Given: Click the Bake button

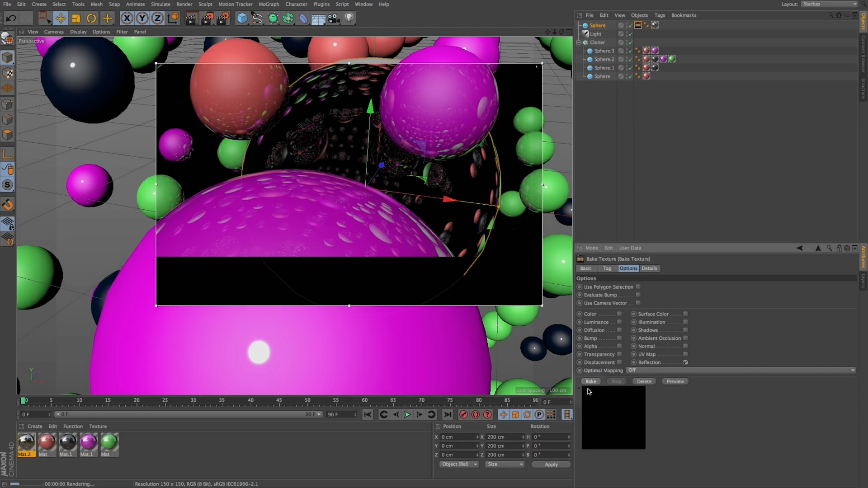Looking at the screenshot, I should (x=591, y=381).
